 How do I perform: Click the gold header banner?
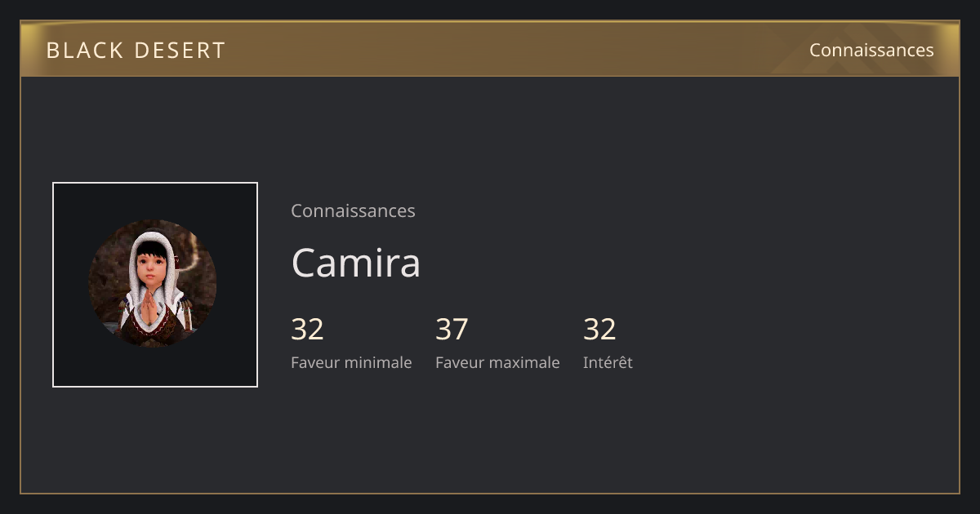coord(490,49)
